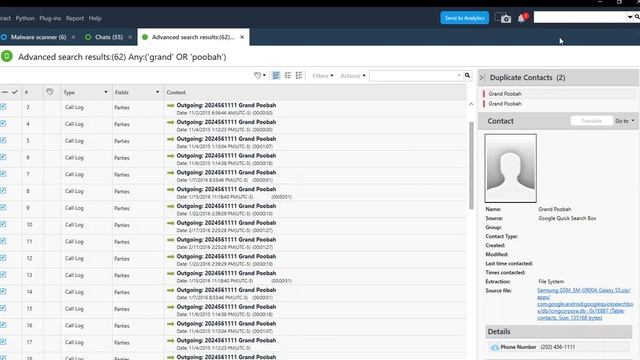Open the Samsung GSM source file link

click(x=584, y=304)
